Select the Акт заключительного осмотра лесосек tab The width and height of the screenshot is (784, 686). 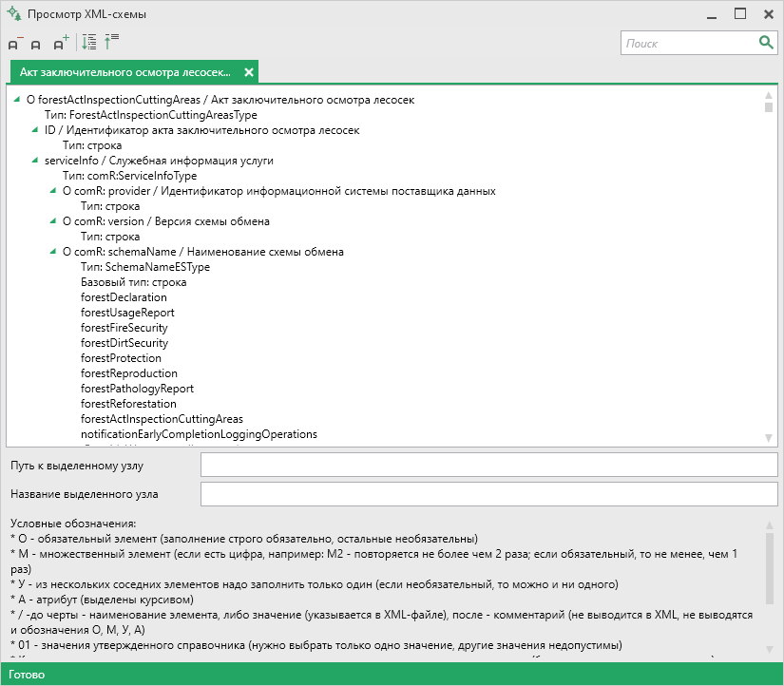tap(125, 72)
